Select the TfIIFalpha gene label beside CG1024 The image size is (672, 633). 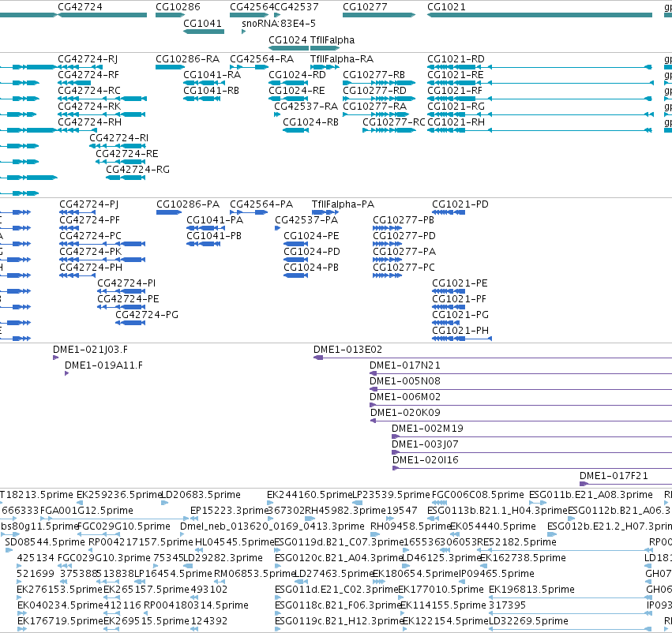[x=332, y=40]
